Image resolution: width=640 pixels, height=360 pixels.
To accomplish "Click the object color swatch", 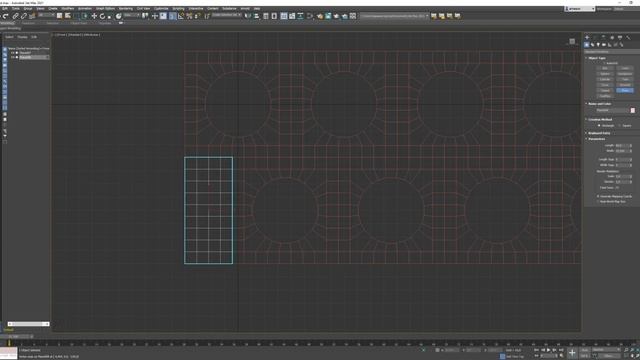I will 633,110.
